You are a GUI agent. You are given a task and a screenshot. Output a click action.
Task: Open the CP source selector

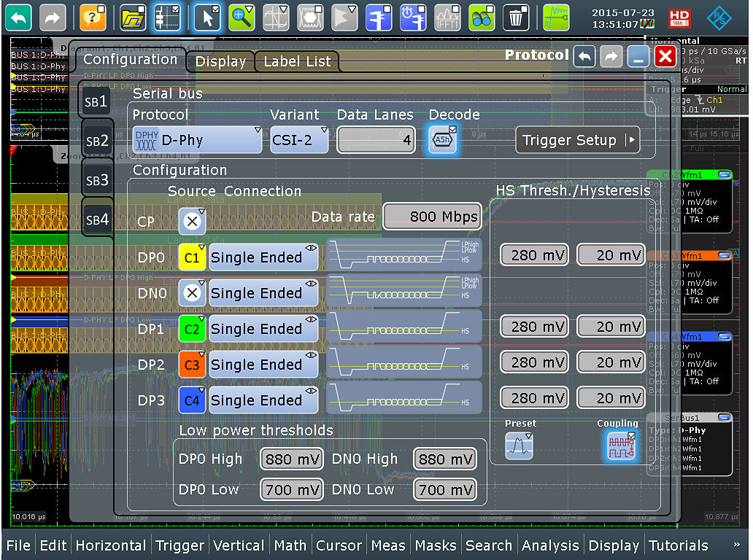[192, 221]
